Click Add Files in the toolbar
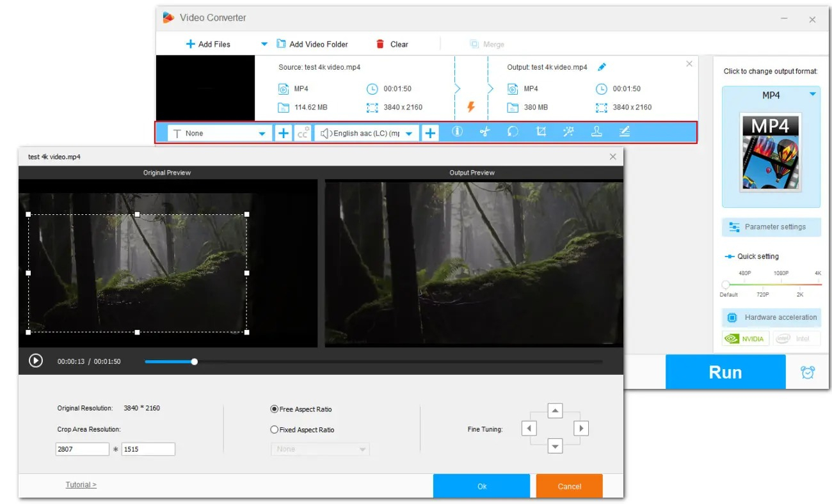This screenshot has width=832, height=504. tap(208, 44)
